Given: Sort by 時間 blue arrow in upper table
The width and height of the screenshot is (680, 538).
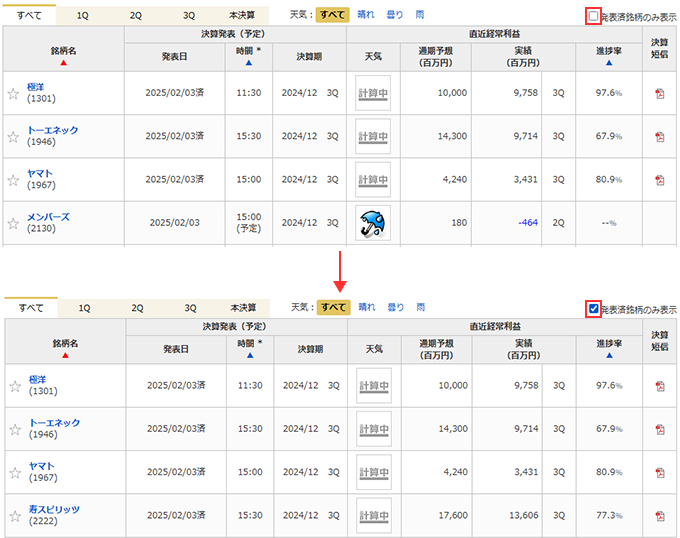Looking at the screenshot, I should click(248, 63).
